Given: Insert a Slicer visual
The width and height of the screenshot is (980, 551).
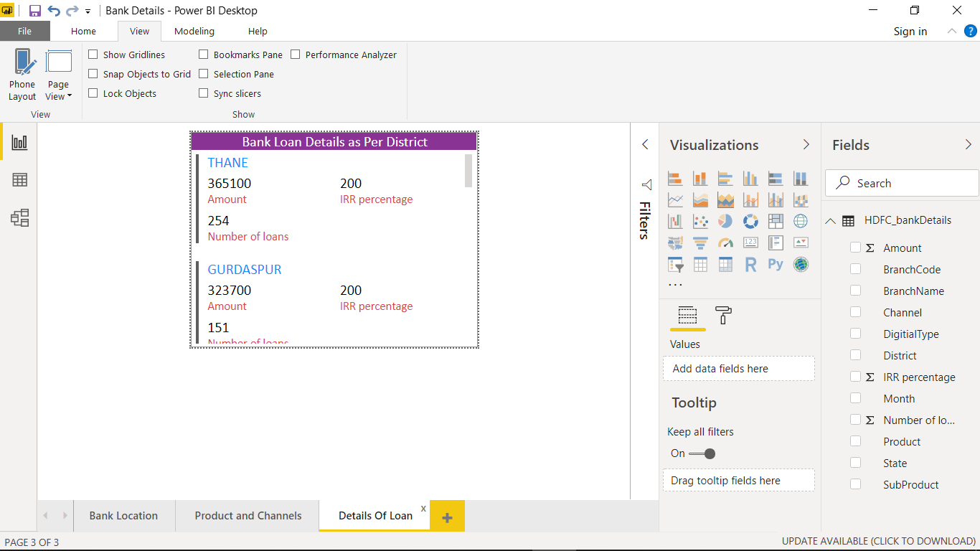Looking at the screenshot, I should [675, 264].
